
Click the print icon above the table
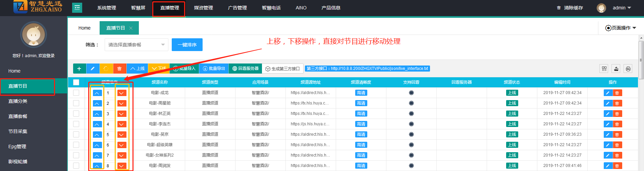click(628, 69)
